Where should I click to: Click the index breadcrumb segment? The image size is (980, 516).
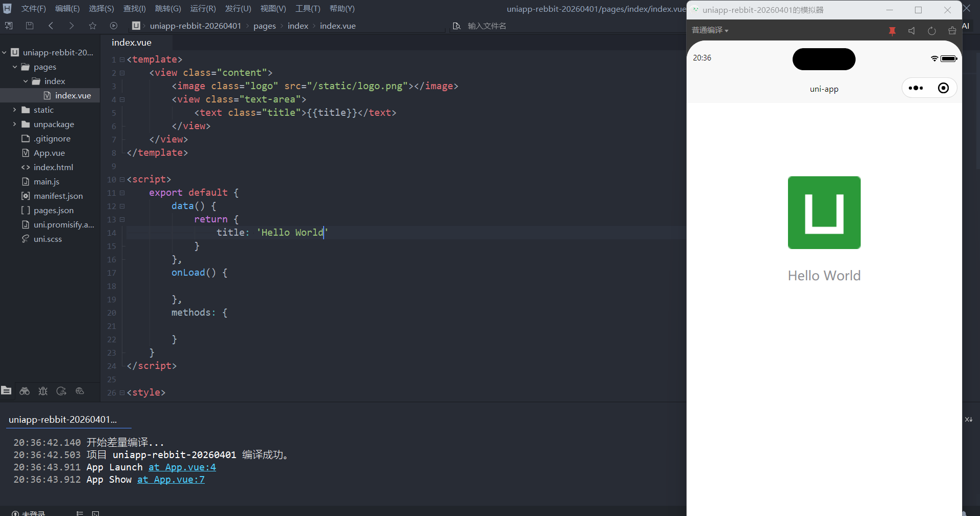[298, 26]
